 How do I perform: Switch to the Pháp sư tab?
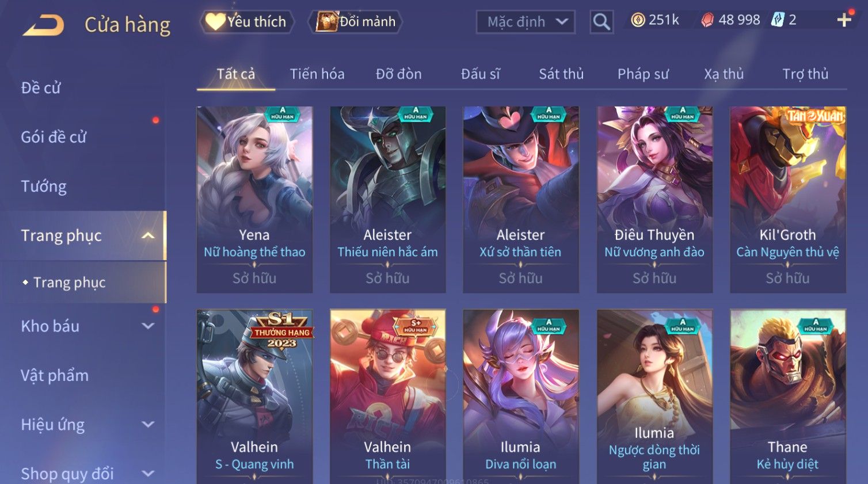point(643,74)
